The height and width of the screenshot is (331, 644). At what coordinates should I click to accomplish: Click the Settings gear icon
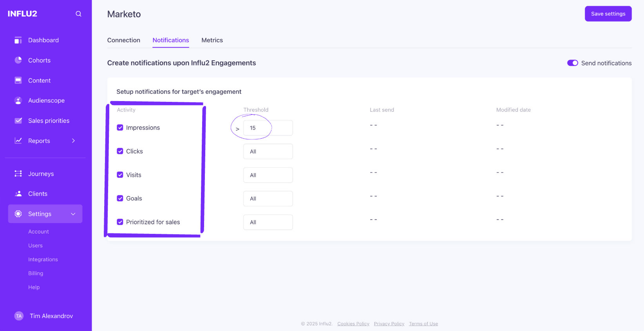pos(18,214)
